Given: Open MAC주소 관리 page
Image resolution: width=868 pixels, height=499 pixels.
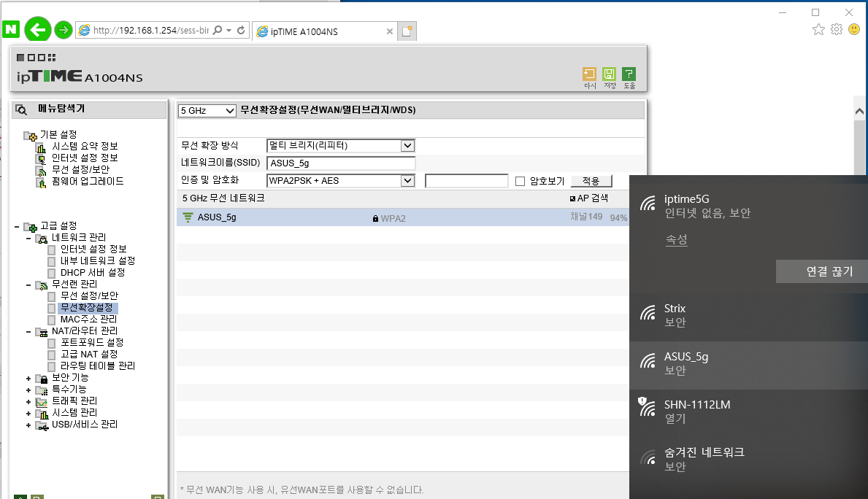Looking at the screenshot, I should 88,320.
